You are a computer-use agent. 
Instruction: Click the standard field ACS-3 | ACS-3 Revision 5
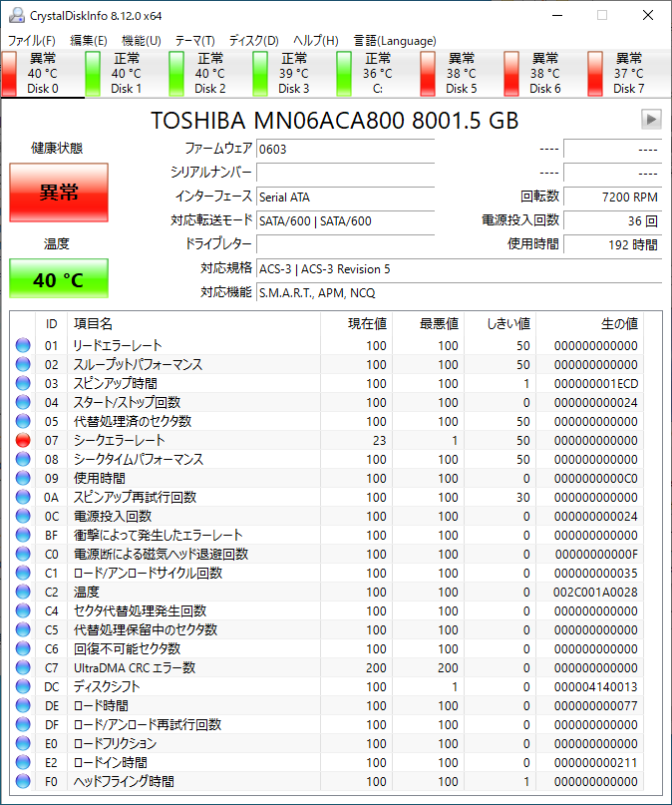click(459, 268)
